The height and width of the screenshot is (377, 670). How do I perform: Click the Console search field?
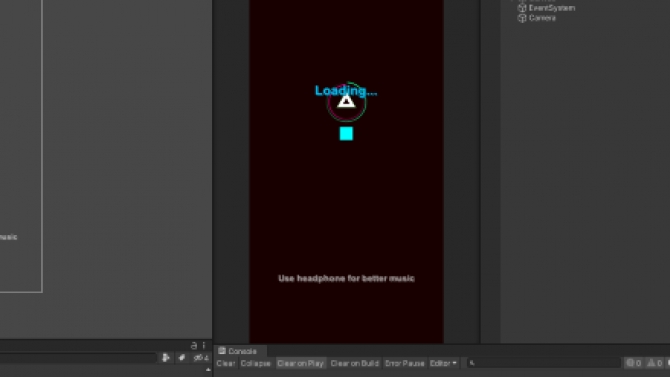544,363
